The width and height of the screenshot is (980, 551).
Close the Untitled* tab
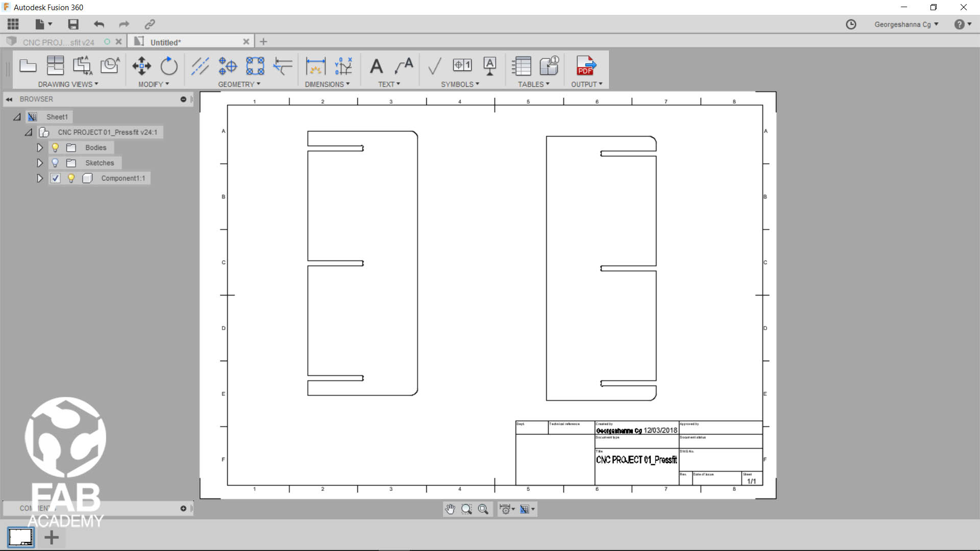tap(246, 42)
